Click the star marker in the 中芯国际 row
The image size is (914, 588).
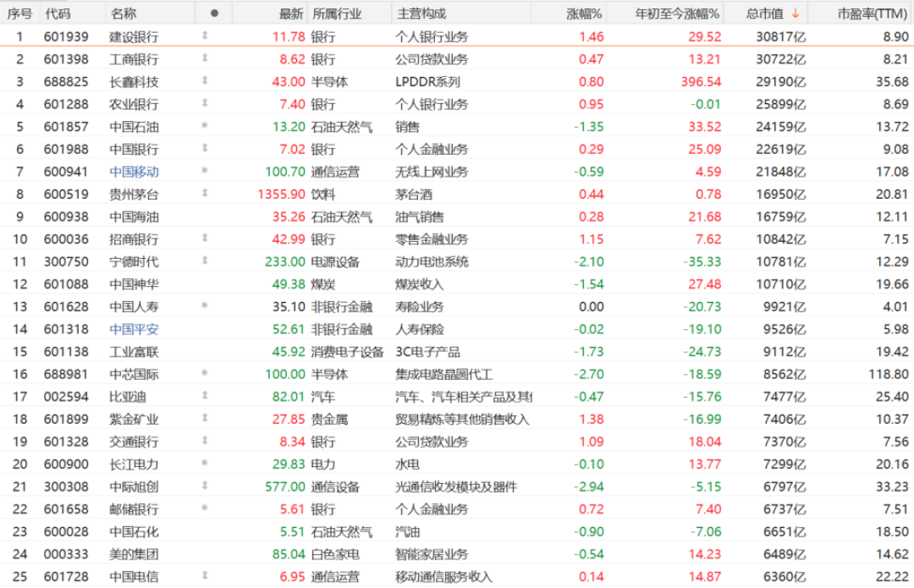click(205, 374)
